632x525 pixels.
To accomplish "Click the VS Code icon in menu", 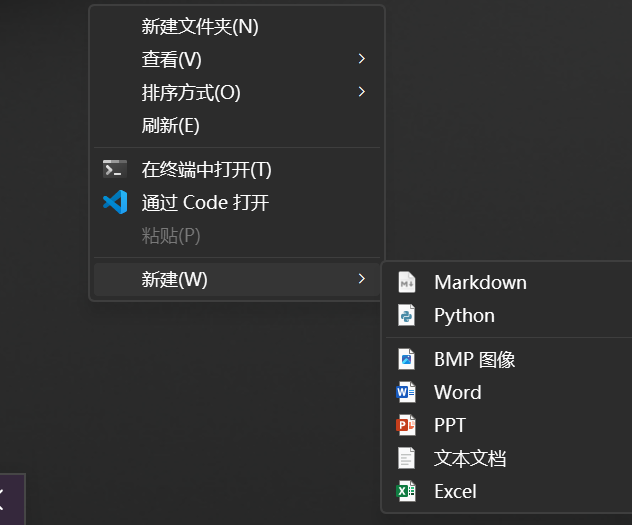I will coord(115,202).
